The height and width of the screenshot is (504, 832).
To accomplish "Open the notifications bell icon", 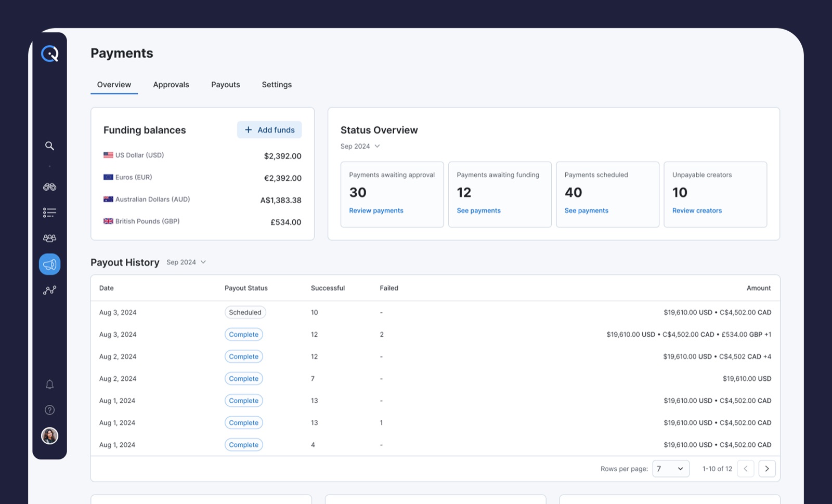I will pyautogui.click(x=49, y=384).
